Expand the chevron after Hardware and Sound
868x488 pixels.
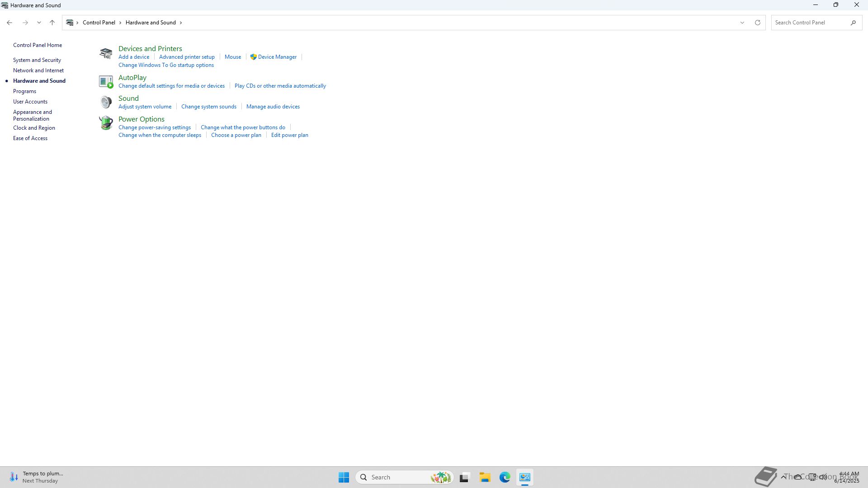[181, 23]
